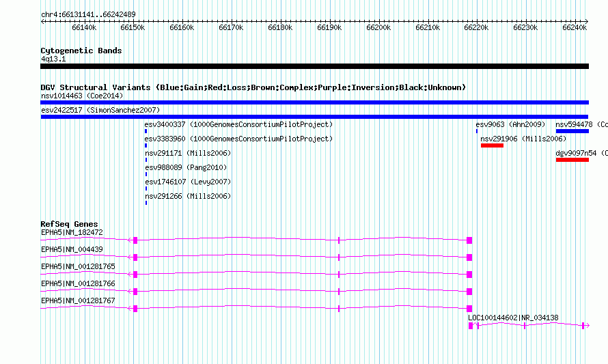Screen dimensions: 608x364
Task: Click the first exon block of LOC100144602
Action: (471, 326)
